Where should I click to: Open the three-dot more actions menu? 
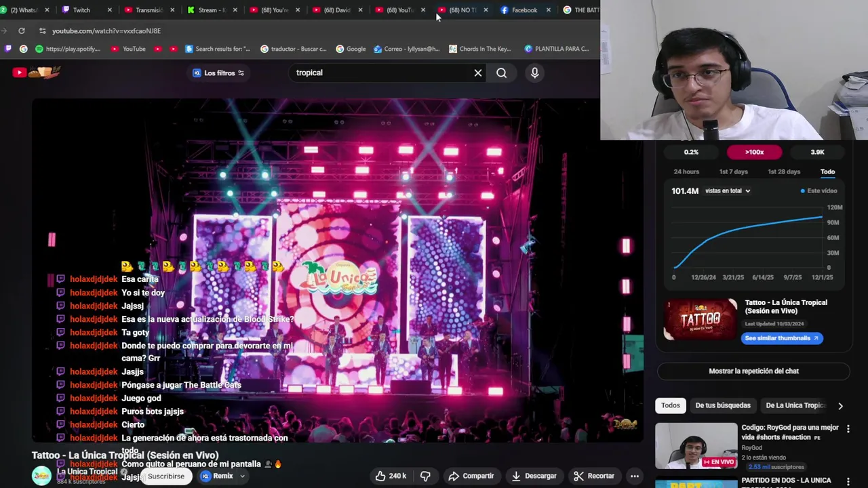coord(635,476)
